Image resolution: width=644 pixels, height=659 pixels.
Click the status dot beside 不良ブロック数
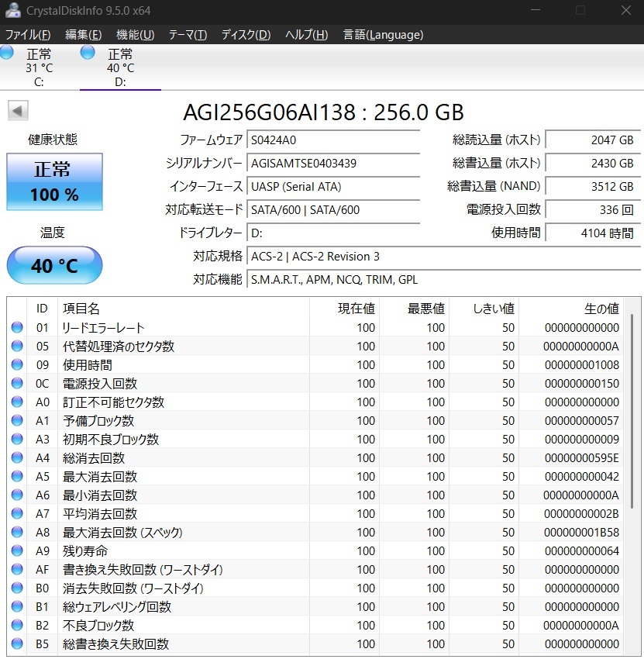click(17, 626)
